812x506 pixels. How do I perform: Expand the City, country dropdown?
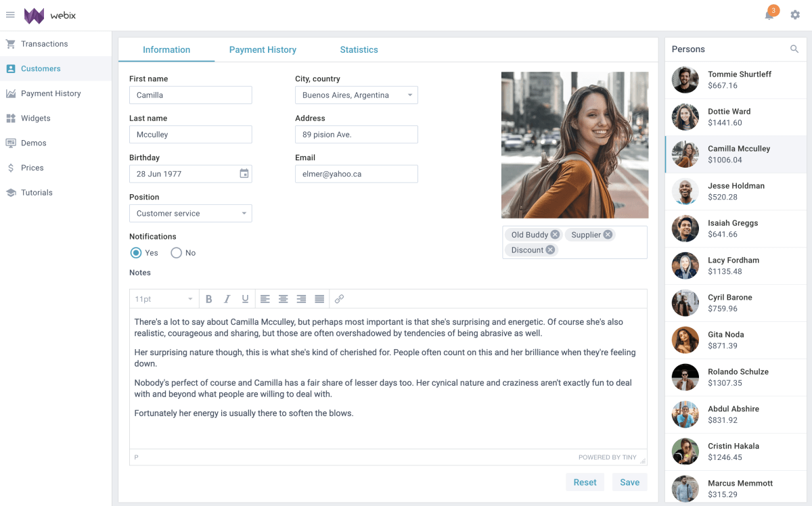pos(409,95)
